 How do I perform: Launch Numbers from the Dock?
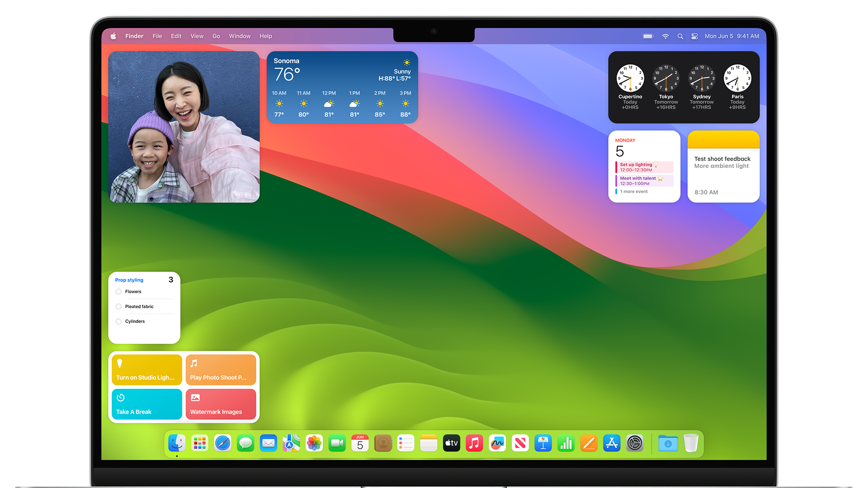pos(566,443)
